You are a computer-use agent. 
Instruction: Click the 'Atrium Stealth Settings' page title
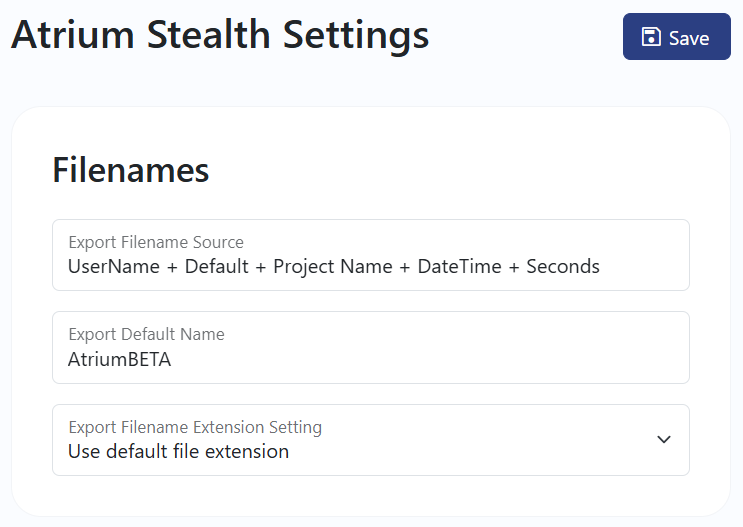[220, 35]
